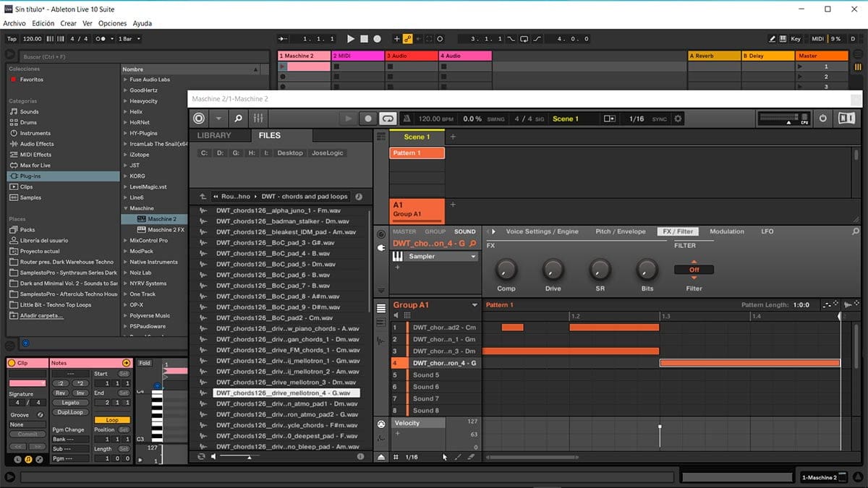Viewport: 868px width, 488px height.
Task: Switch to the FILES tab
Action: coord(270,135)
